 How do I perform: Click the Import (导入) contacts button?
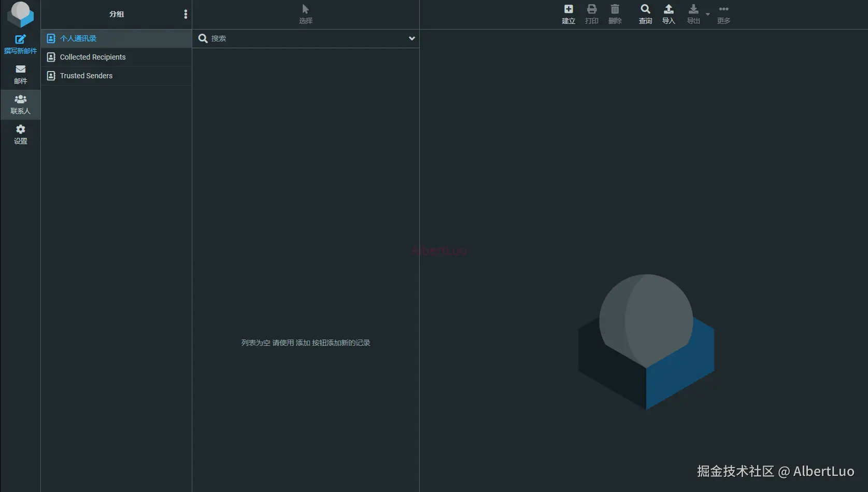tap(668, 15)
